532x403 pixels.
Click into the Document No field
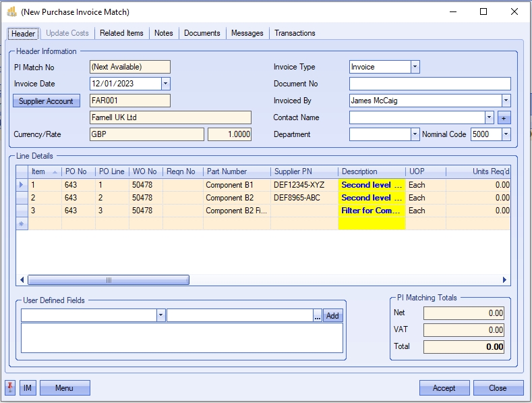coord(430,84)
